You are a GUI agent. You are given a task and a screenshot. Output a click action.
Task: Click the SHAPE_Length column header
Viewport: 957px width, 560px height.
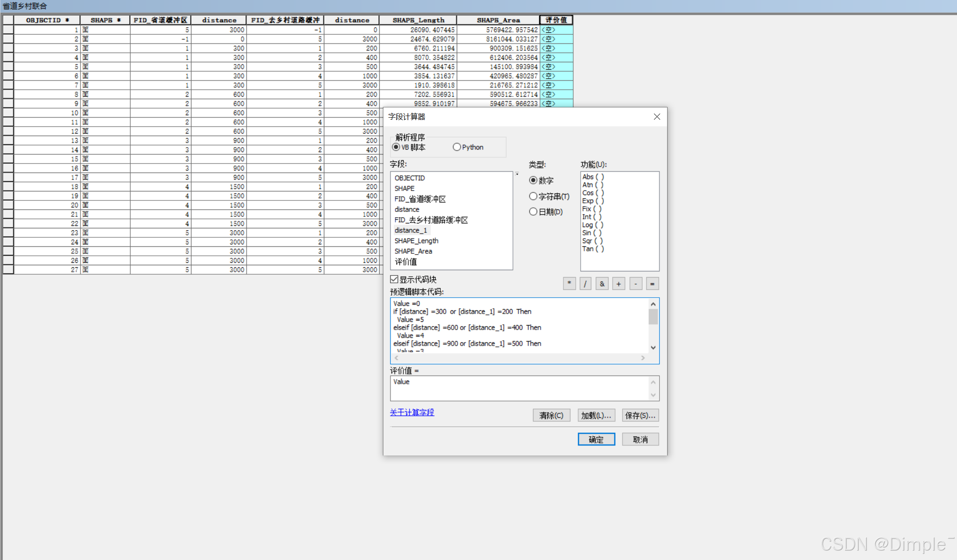pyautogui.click(x=418, y=20)
